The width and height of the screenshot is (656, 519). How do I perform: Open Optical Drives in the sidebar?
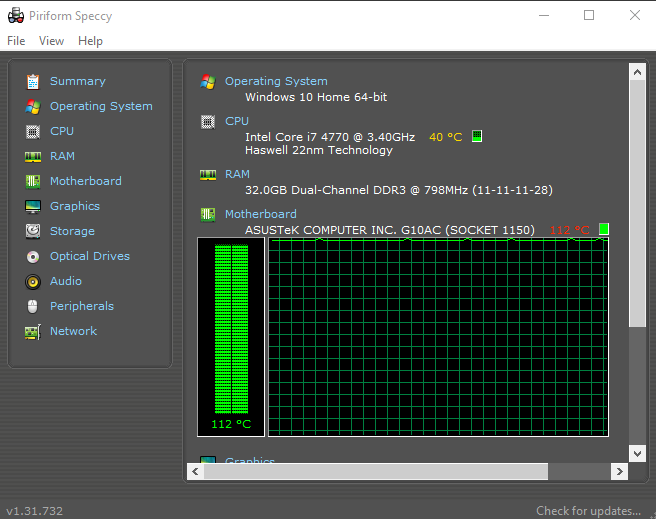(90, 256)
